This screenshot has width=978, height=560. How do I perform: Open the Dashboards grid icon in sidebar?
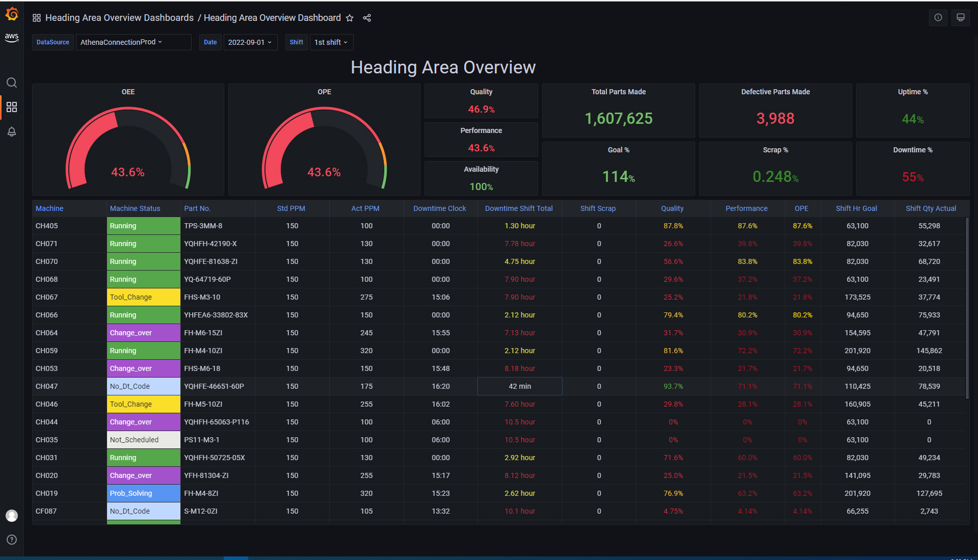pyautogui.click(x=12, y=107)
